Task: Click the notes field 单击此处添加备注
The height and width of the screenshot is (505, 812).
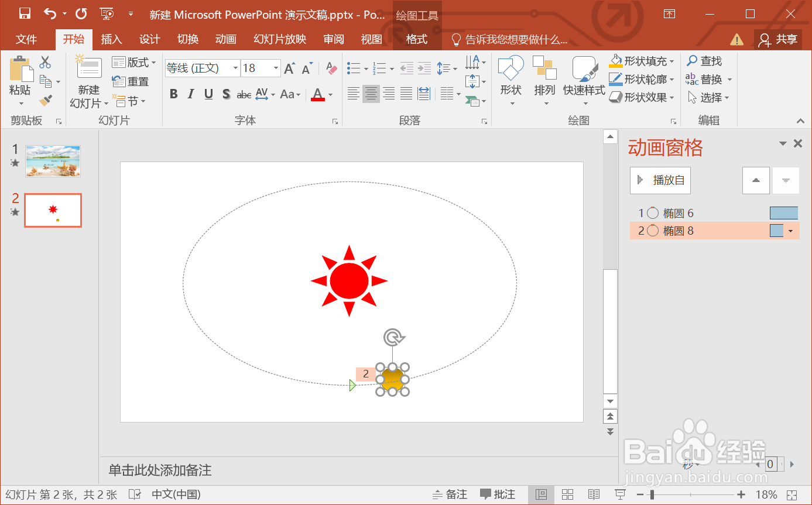Action: point(160,470)
